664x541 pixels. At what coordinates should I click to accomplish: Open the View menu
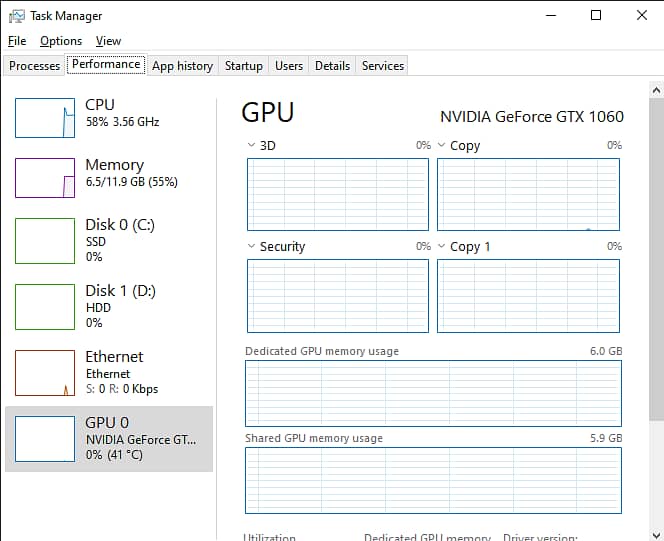(108, 41)
